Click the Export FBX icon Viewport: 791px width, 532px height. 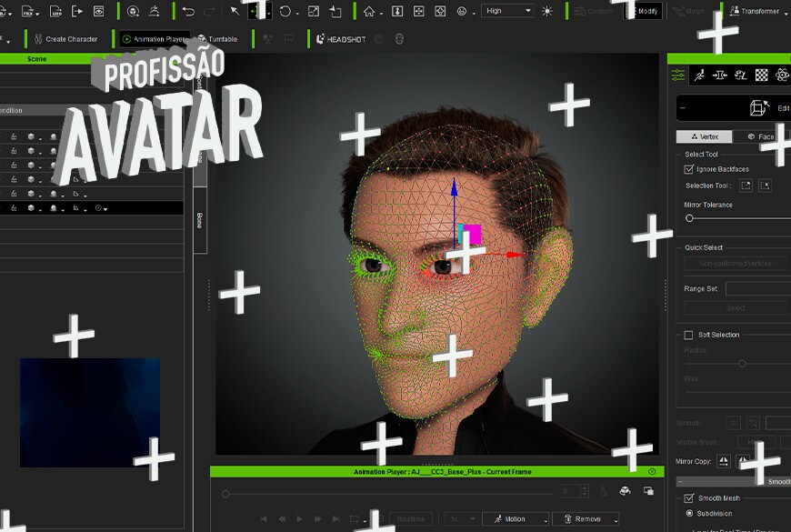click(27, 11)
